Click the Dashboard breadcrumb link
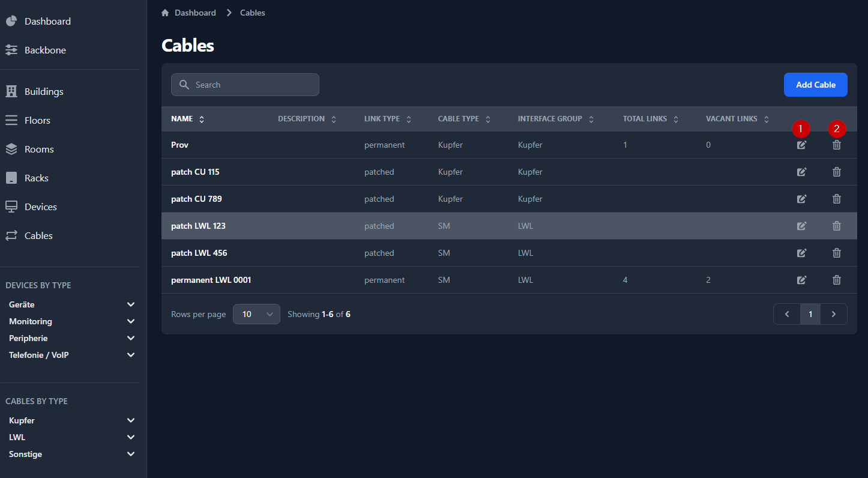This screenshot has height=478, width=868. coord(195,13)
